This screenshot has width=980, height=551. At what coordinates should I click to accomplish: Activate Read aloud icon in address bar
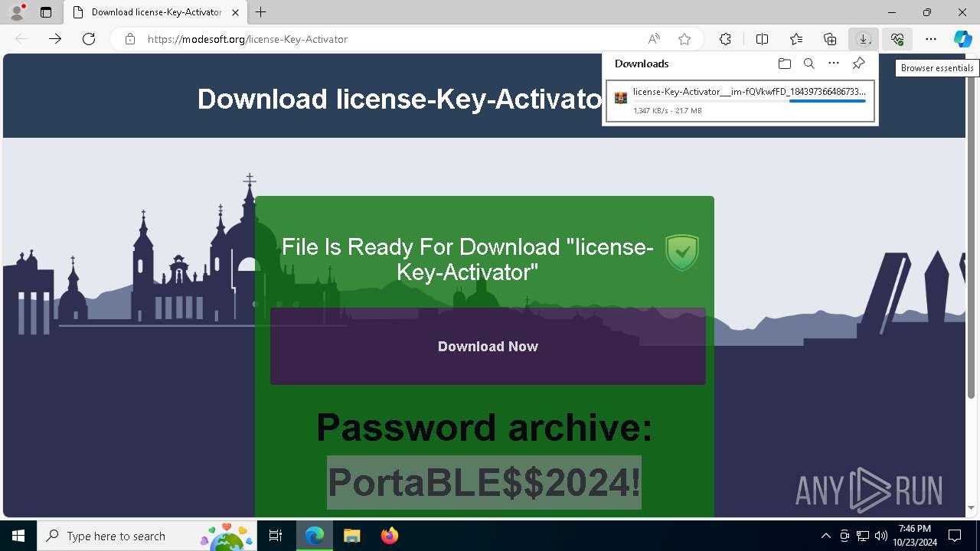point(654,39)
